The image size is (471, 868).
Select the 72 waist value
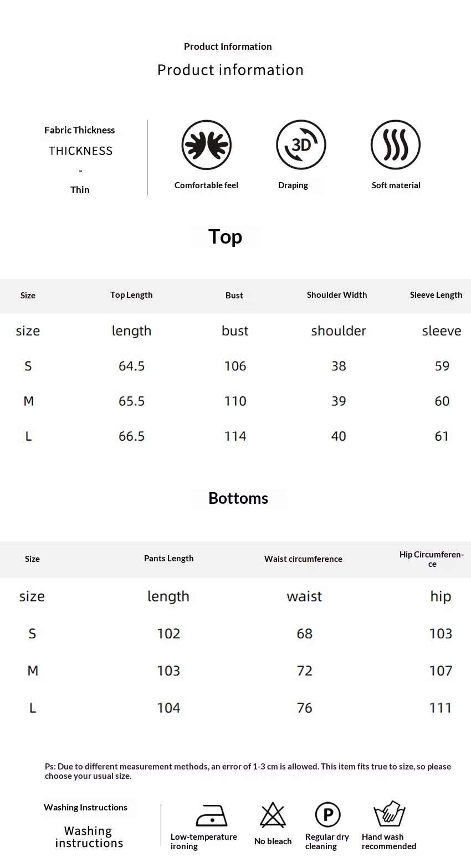pyautogui.click(x=305, y=671)
